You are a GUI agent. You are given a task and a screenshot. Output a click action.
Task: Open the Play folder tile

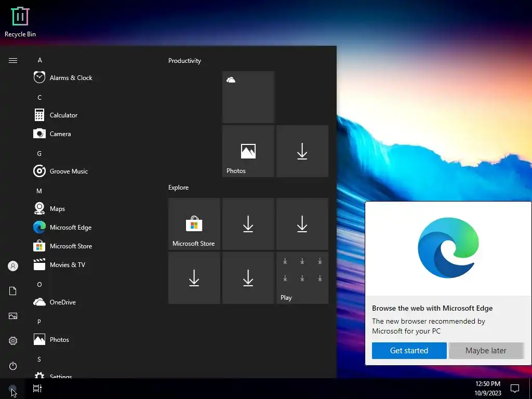tap(302, 278)
